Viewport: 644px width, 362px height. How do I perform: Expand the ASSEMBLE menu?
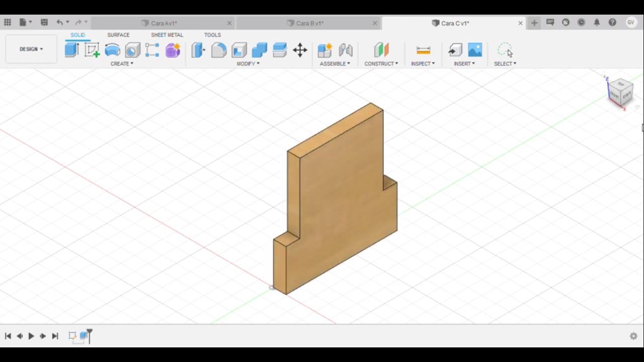[335, 64]
